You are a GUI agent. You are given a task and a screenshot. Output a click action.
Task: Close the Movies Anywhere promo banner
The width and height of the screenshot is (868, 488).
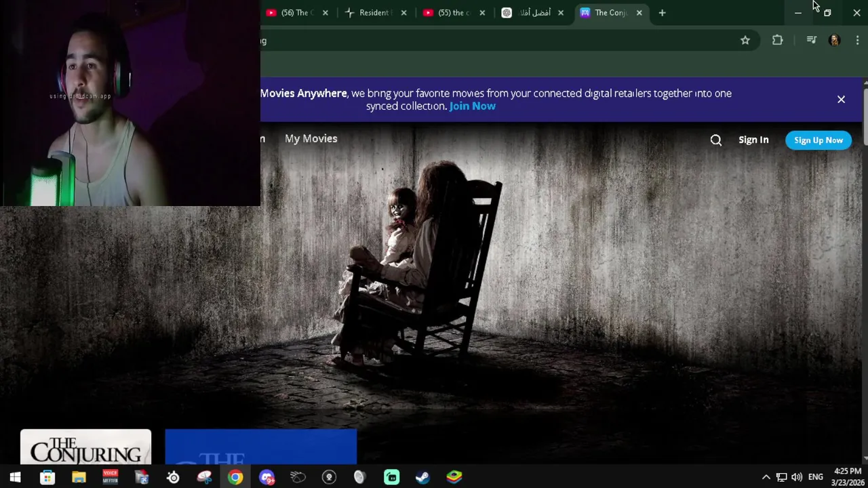point(841,100)
